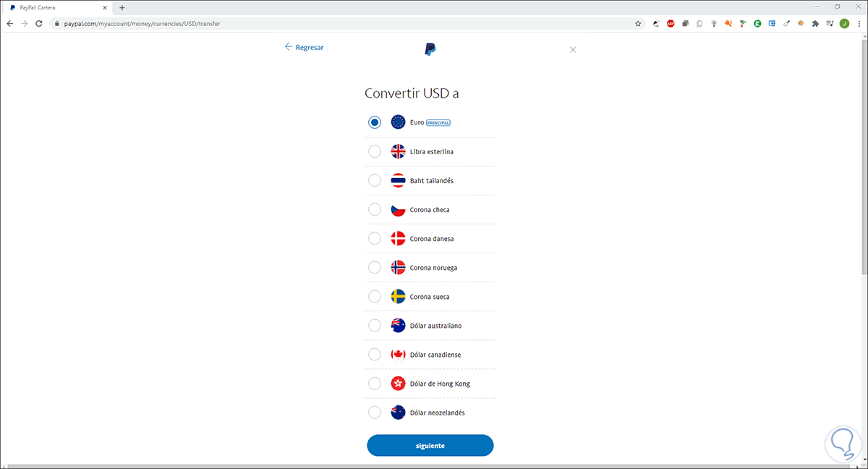Pick the Corona danesa radio button

pos(375,238)
